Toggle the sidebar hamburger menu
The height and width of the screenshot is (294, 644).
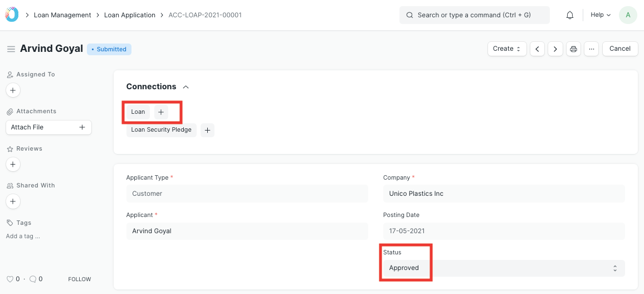click(x=11, y=49)
